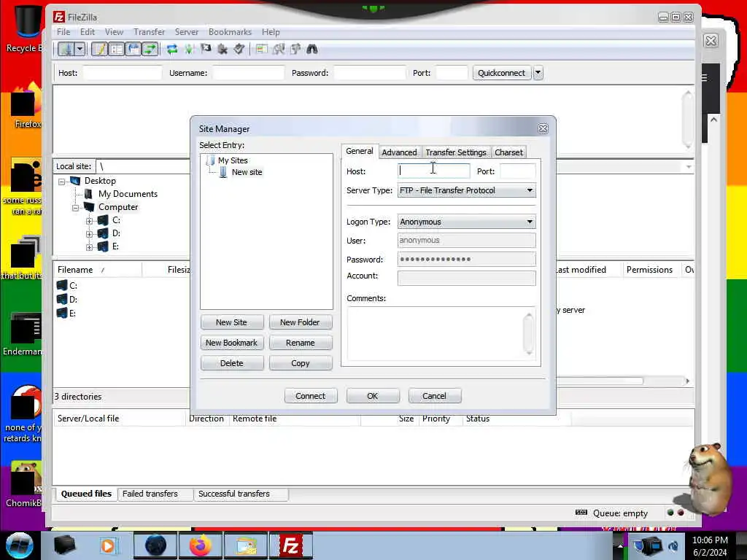Click the Copy button
This screenshot has width=747, height=560.
[x=301, y=363]
